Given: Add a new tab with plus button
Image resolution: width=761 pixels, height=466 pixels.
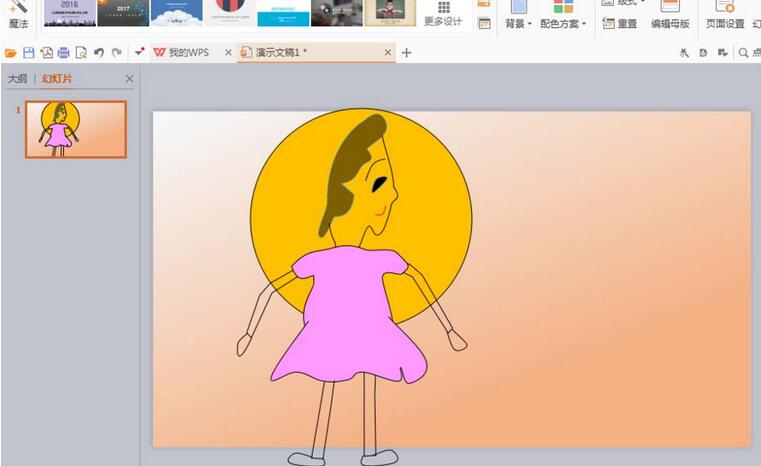Looking at the screenshot, I should pos(406,53).
